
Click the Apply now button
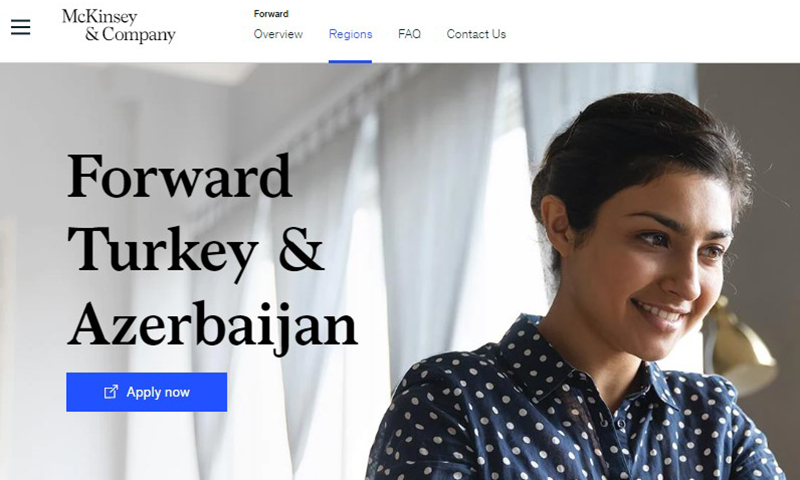(146, 392)
